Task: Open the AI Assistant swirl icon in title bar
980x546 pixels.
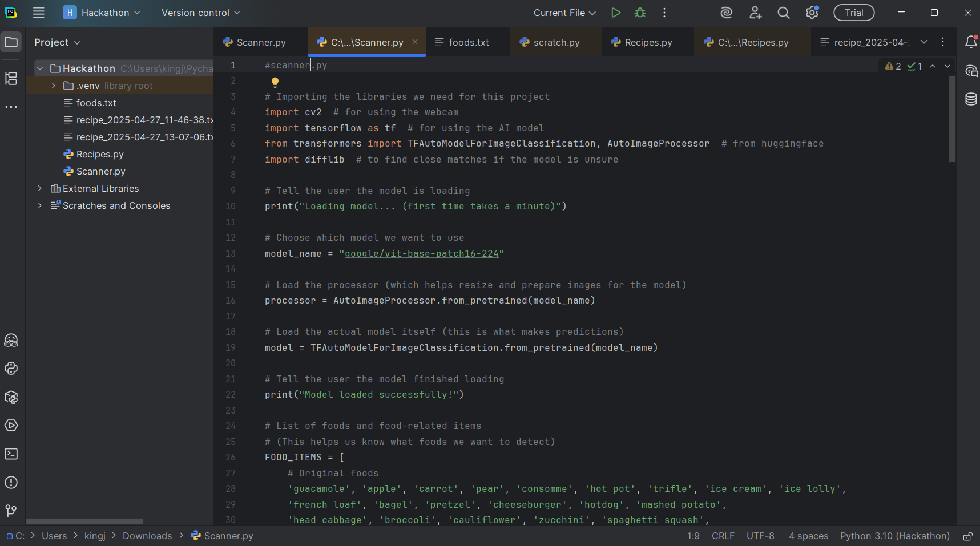Action: pos(726,13)
